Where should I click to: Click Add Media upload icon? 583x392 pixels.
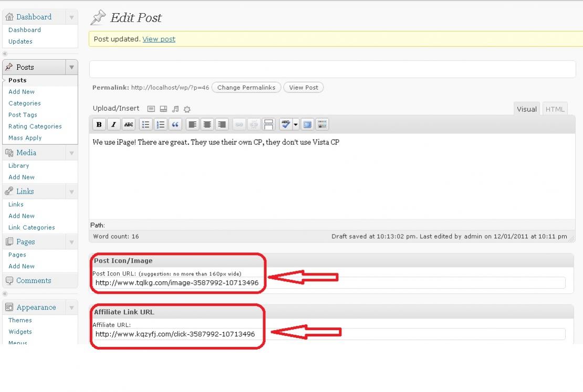[x=187, y=109]
